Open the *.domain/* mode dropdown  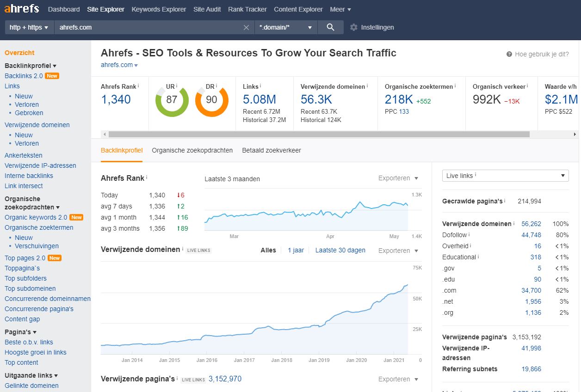pos(286,27)
